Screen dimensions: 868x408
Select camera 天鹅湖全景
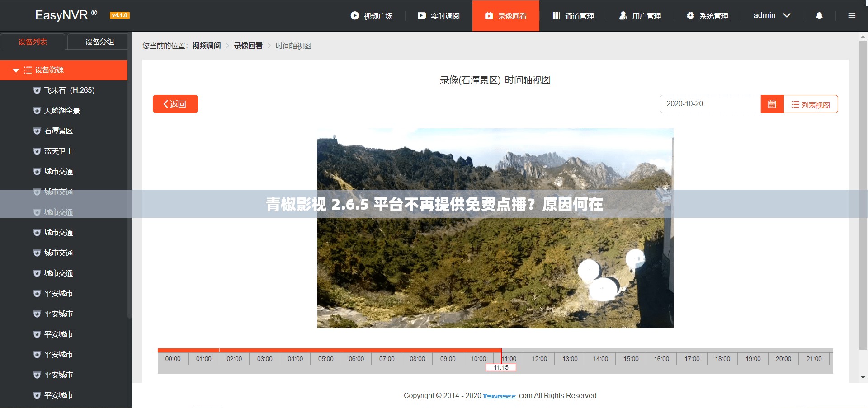pos(62,111)
